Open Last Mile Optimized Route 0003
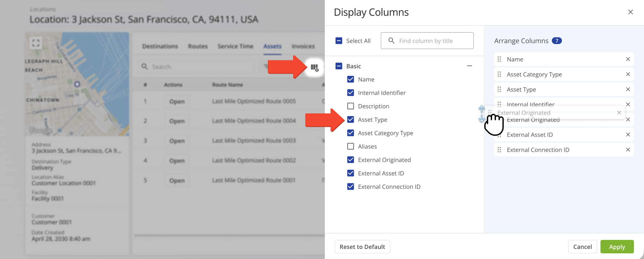The height and width of the screenshot is (259, 644). (177, 141)
